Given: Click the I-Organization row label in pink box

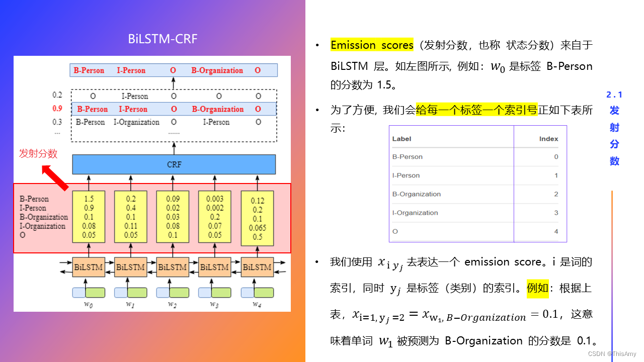Looking at the screenshot, I should point(42,226).
